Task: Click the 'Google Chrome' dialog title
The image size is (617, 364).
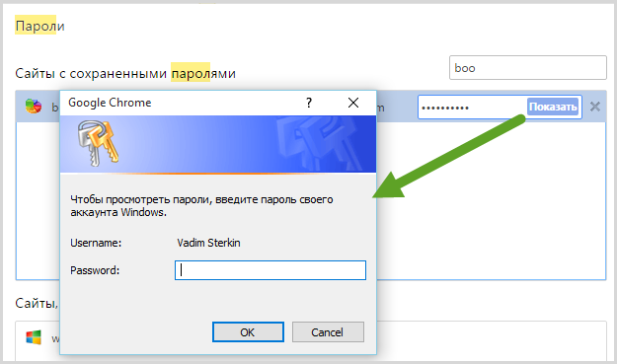Action: click(110, 103)
